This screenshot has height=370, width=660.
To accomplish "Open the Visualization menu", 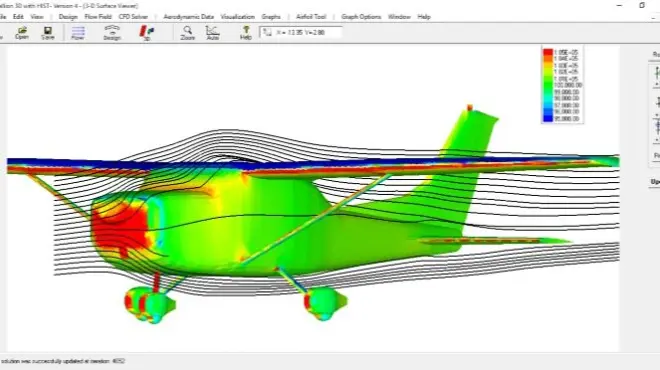I will point(237,17).
